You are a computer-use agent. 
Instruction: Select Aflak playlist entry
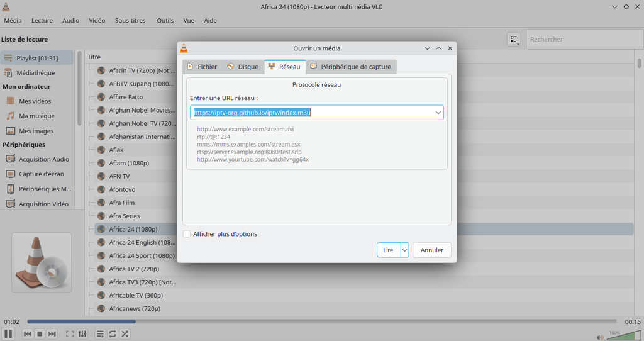(x=116, y=150)
